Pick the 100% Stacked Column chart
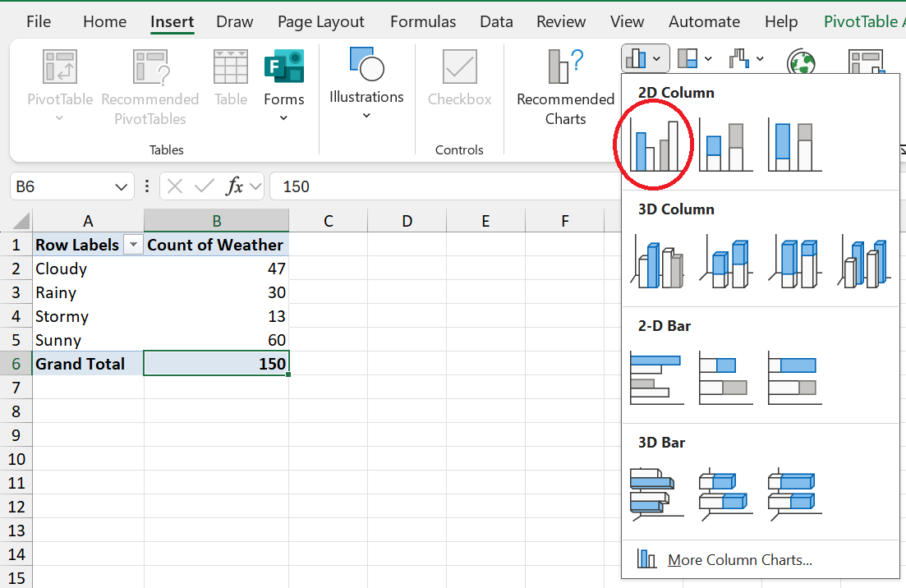Viewport: 906px width, 588px height. (794, 146)
